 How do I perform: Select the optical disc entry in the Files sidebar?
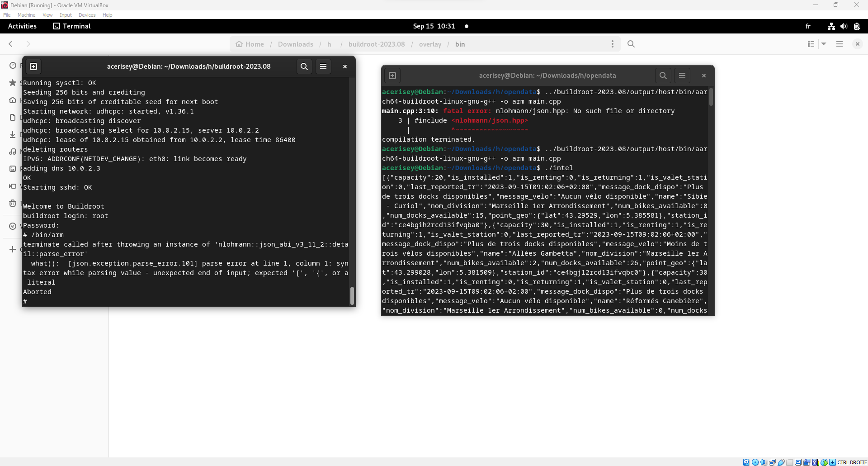13,226
